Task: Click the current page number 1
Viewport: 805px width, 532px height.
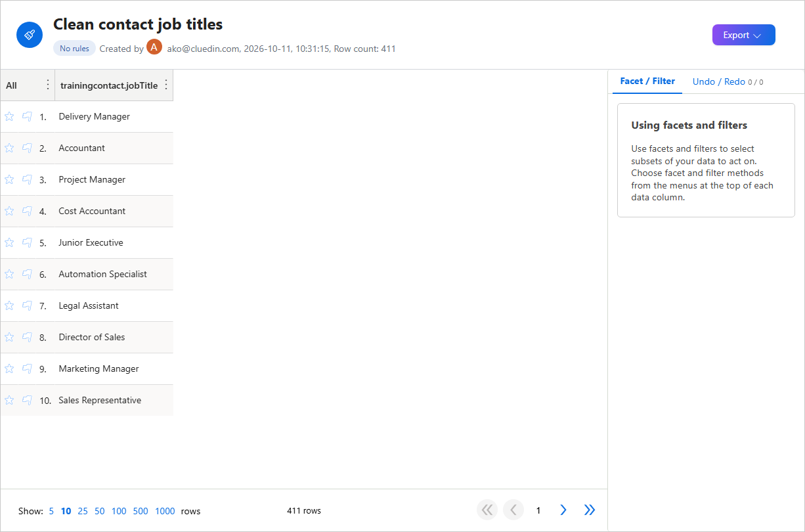Action: 538,510
